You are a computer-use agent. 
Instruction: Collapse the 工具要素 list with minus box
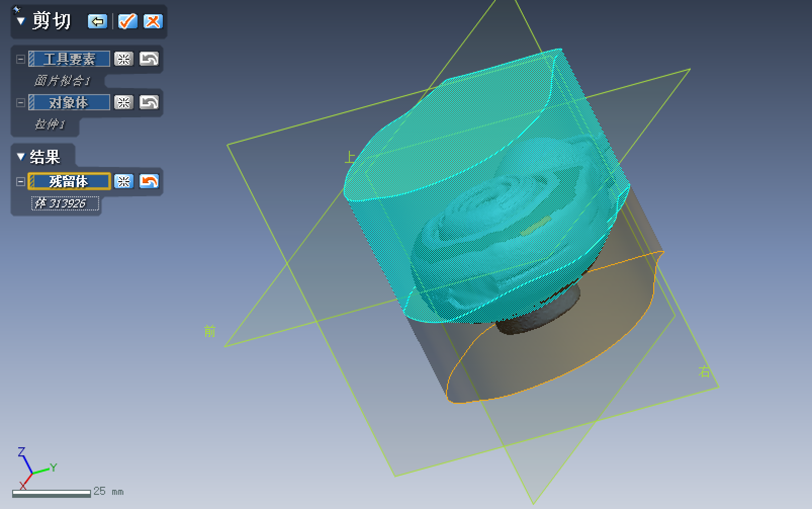coord(21,59)
